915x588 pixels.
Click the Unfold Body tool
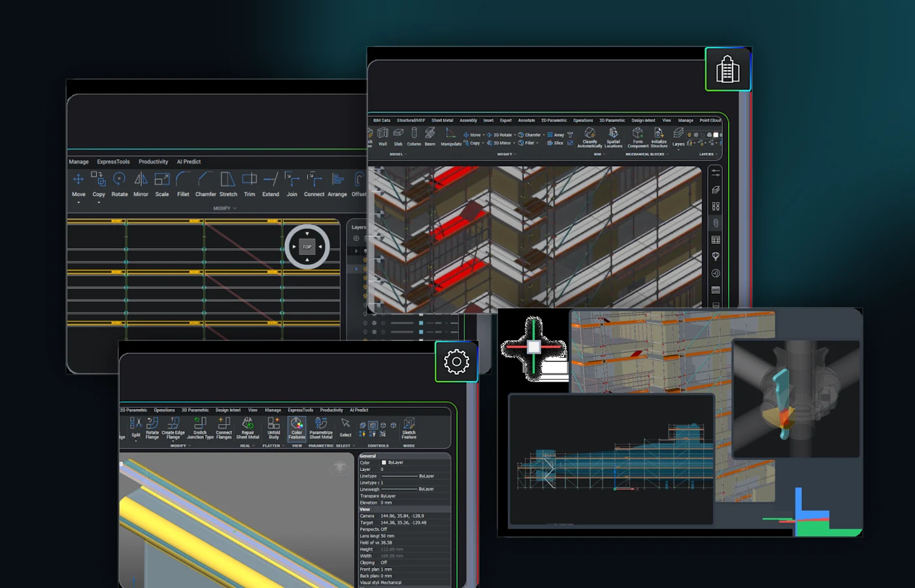[x=274, y=429]
